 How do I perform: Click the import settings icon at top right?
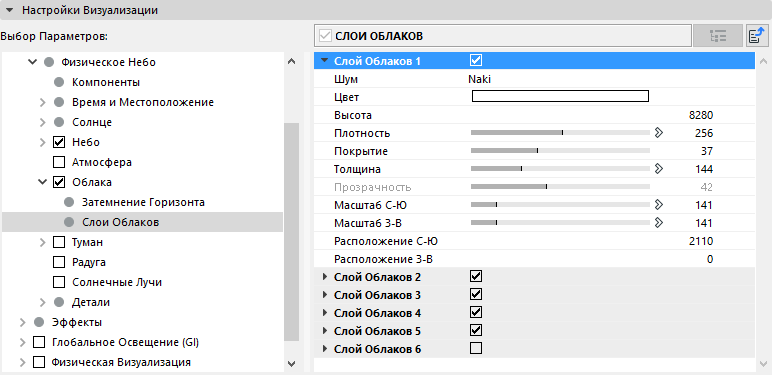(x=757, y=36)
